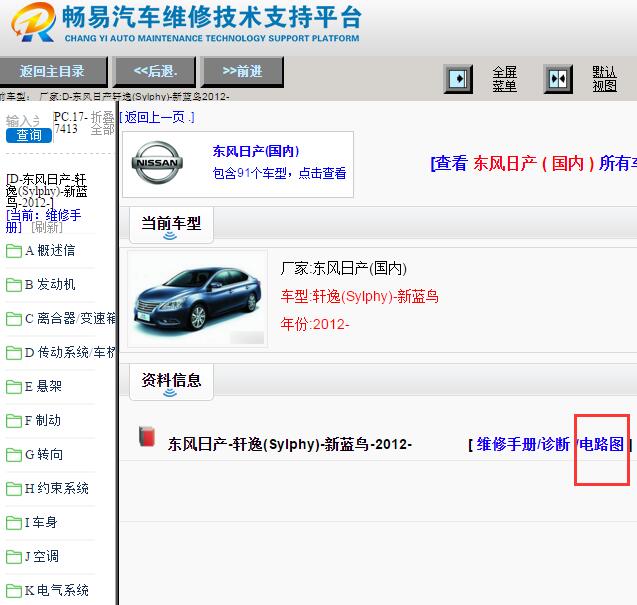Expand K 电气系统 tree item
Image resolution: width=637 pixels, height=605 pixels.
(x=57, y=590)
